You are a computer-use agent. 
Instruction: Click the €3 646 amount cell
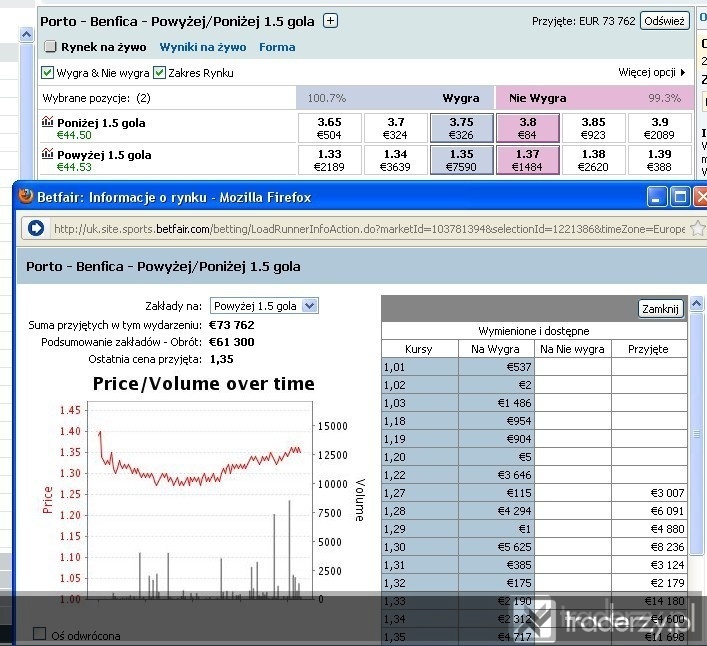coord(496,475)
